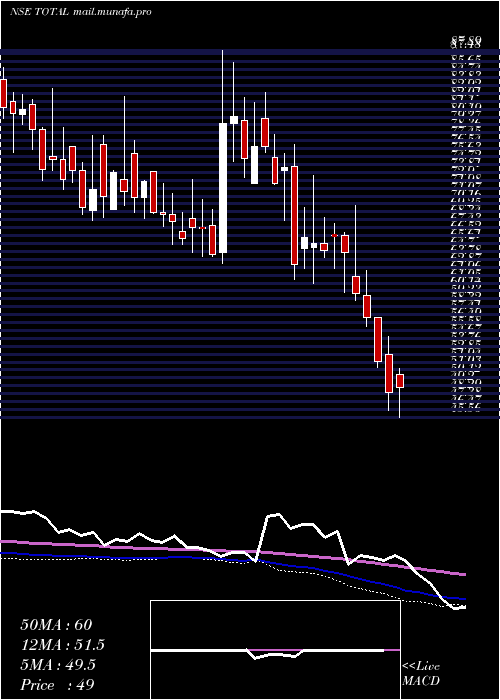The height and width of the screenshot is (700, 500).
Task: Click the NSE TOTAL mail.munafa.pro title text
Action: click(x=80, y=12)
